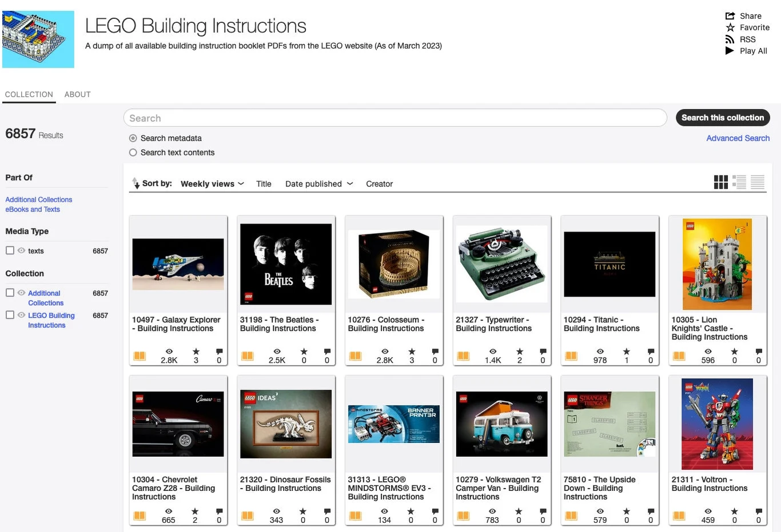The width and height of the screenshot is (781, 532).
Task: Open 31313 MINDSTORMS EV3 title link
Action: pyautogui.click(x=389, y=488)
